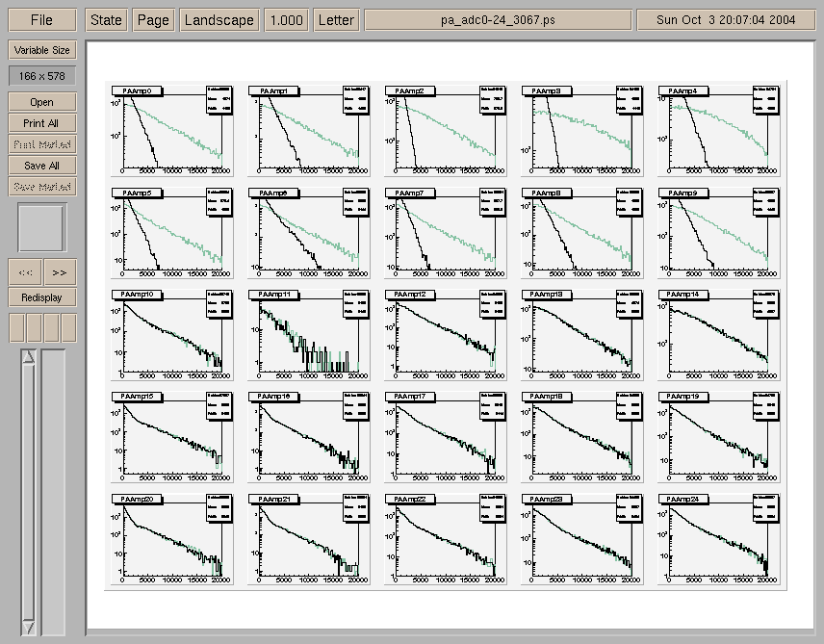Click the PAAmp1 histogram plot

(x=309, y=130)
